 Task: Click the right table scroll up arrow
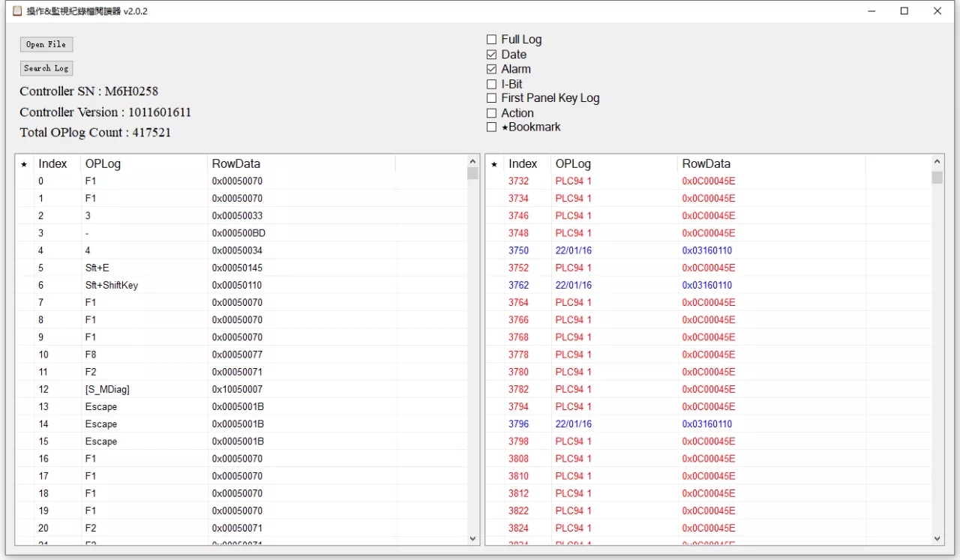click(937, 161)
